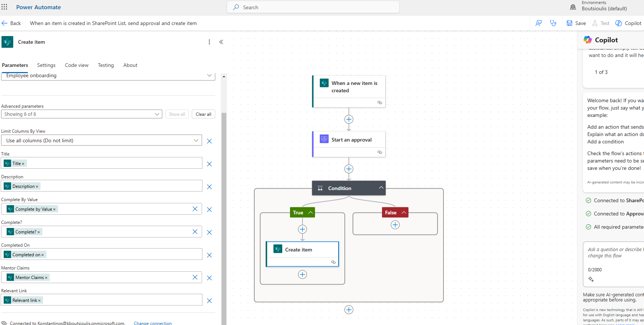Click Clear all advanced parameters
Viewport: 644px width, 325px height.
(x=204, y=114)
